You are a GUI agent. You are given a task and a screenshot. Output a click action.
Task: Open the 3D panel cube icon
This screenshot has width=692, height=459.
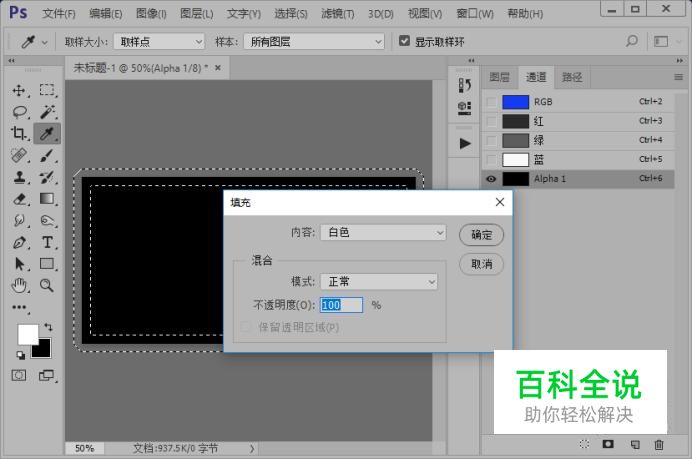click(x=464, y=108)
